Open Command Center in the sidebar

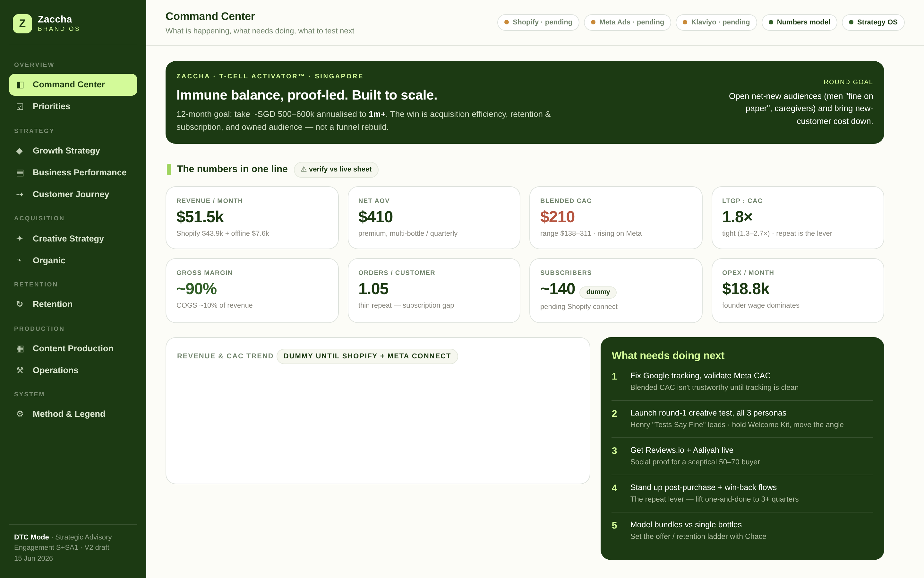[73, 85]
